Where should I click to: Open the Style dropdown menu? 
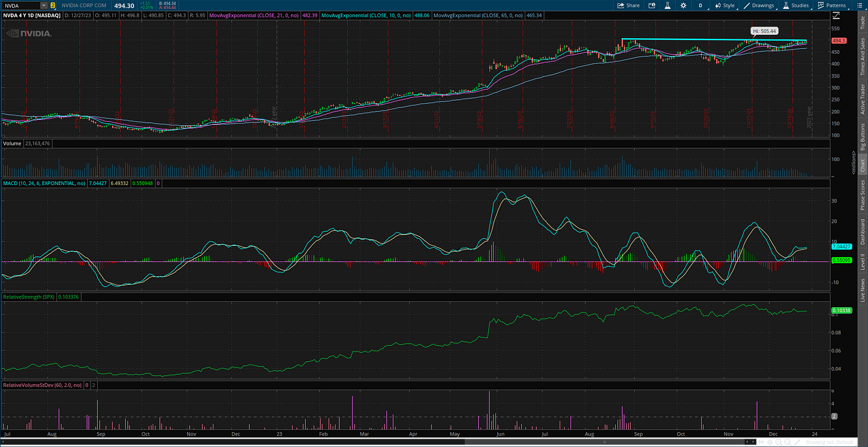point(724,5)
